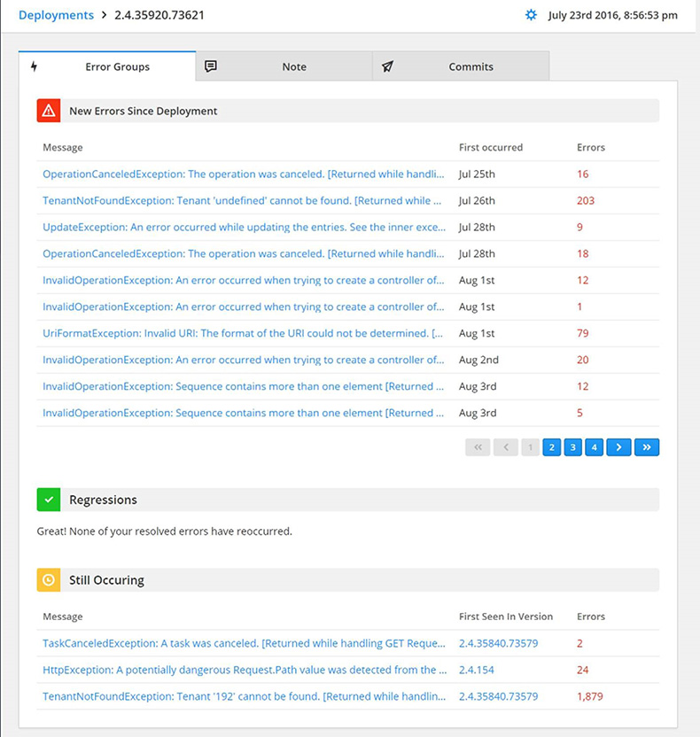This screenshot has height=737, width=700.
Task: Click the red warning triangle icon
Action: (49, 111)
